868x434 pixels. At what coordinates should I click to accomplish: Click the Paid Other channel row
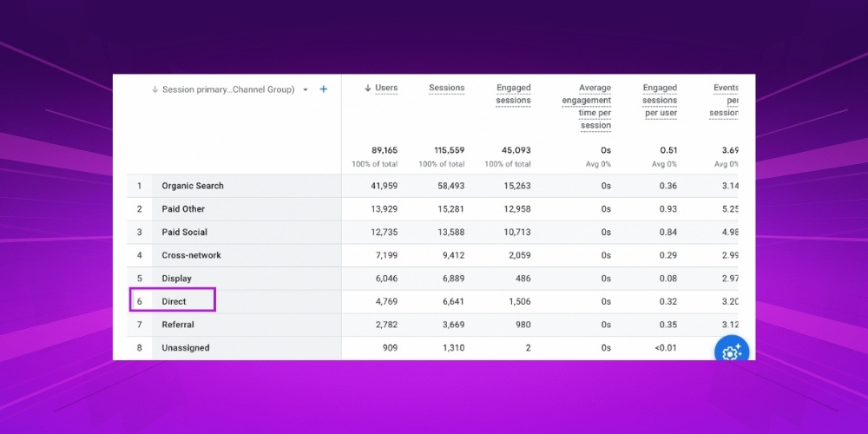click(183, 209)
